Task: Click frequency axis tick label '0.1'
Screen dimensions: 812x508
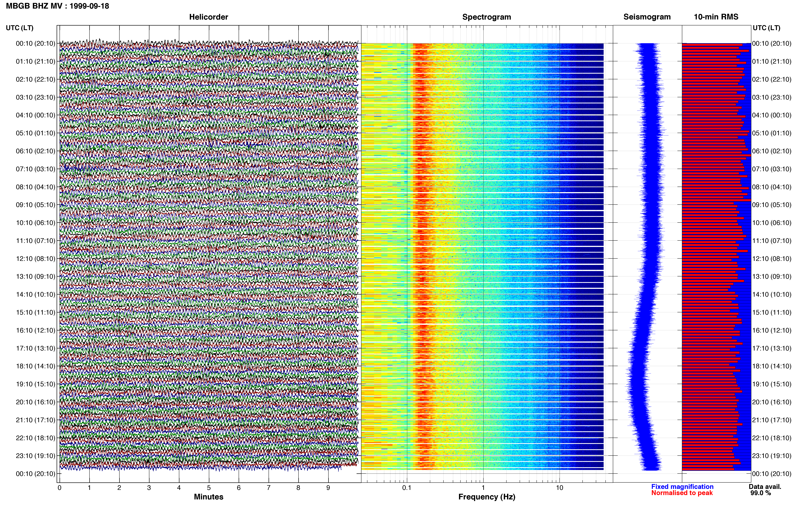Action: click(407, 488)
